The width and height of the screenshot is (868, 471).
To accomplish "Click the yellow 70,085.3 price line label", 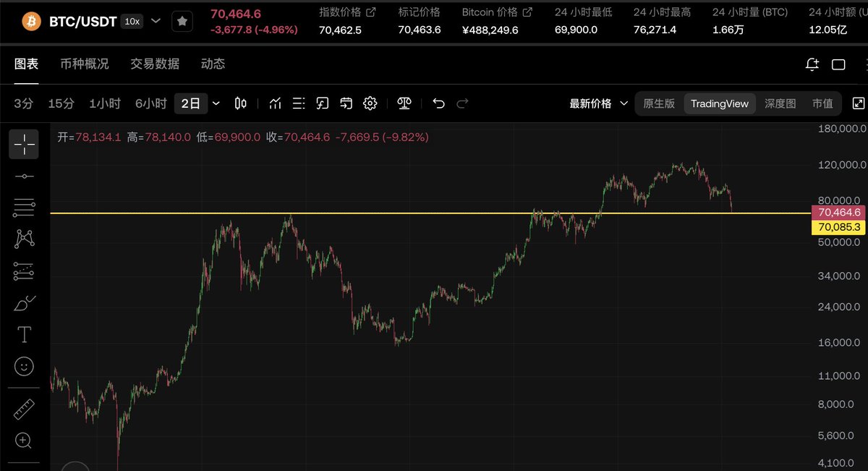I will (x=839, y=227).
